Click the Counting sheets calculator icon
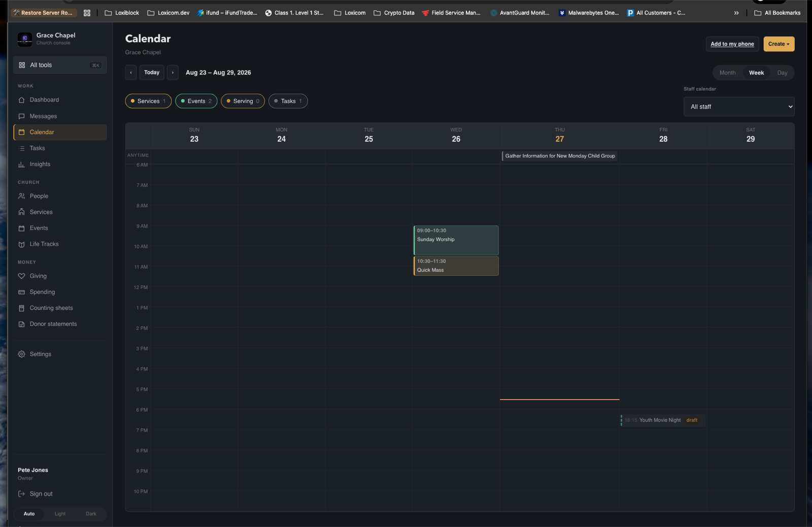This screenshot has height=527, width=812. point(21,308)
